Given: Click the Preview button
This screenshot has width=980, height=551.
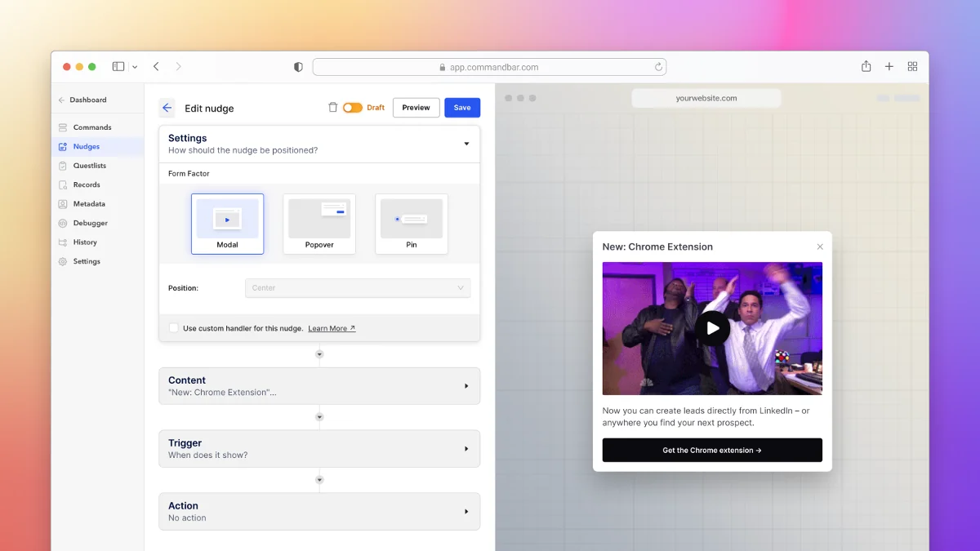Looking at the screenshot, I should click(x=416, y=108).
